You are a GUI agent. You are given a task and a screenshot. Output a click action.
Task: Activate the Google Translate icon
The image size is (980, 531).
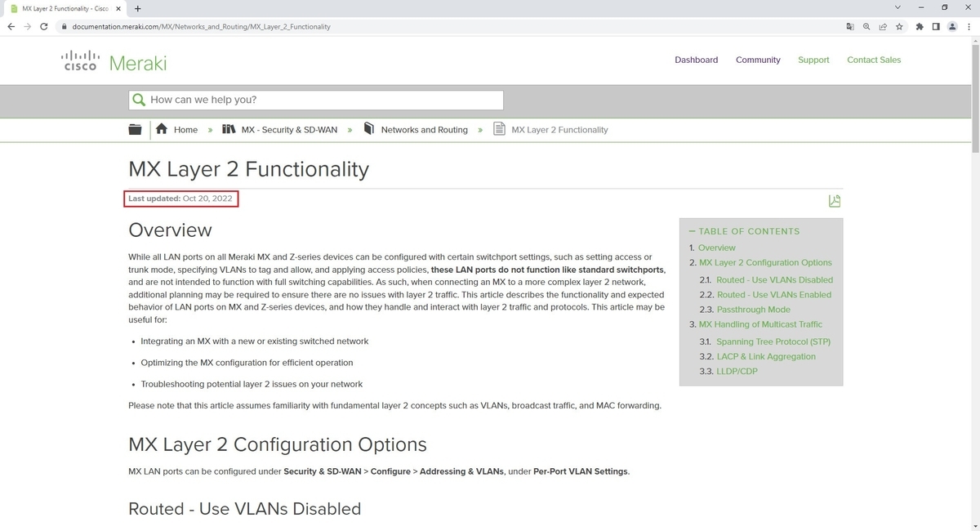pyautogui.click(x=849, y=26)
